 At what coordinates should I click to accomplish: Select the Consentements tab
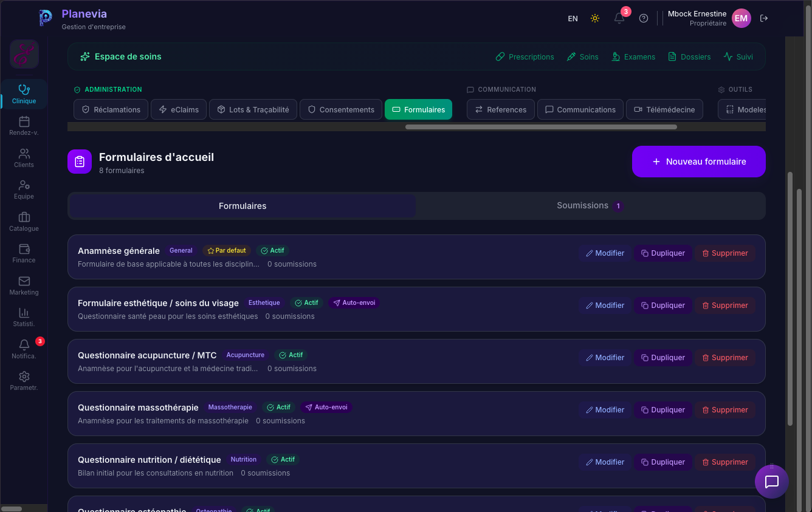[x=341, y=109]
